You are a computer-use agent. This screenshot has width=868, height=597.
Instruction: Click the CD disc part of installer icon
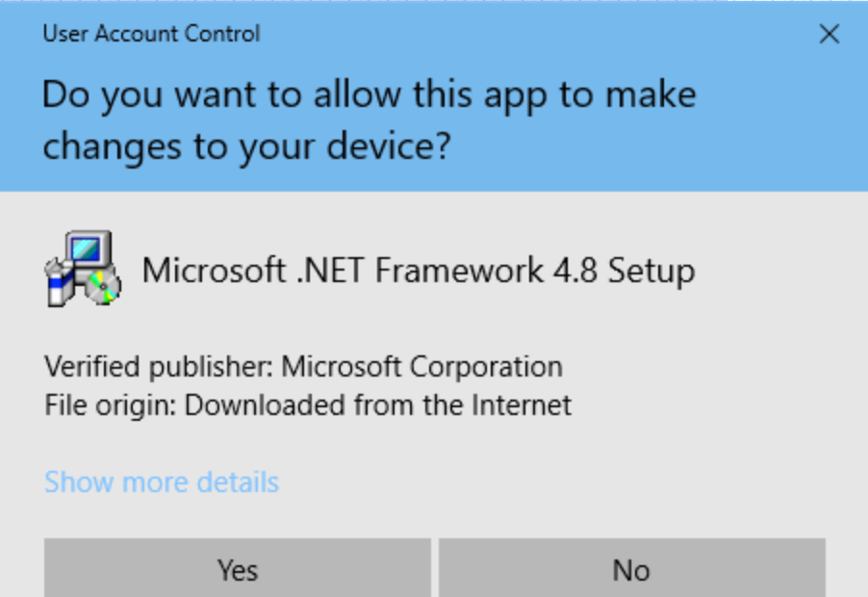click(x=101, y=286)
